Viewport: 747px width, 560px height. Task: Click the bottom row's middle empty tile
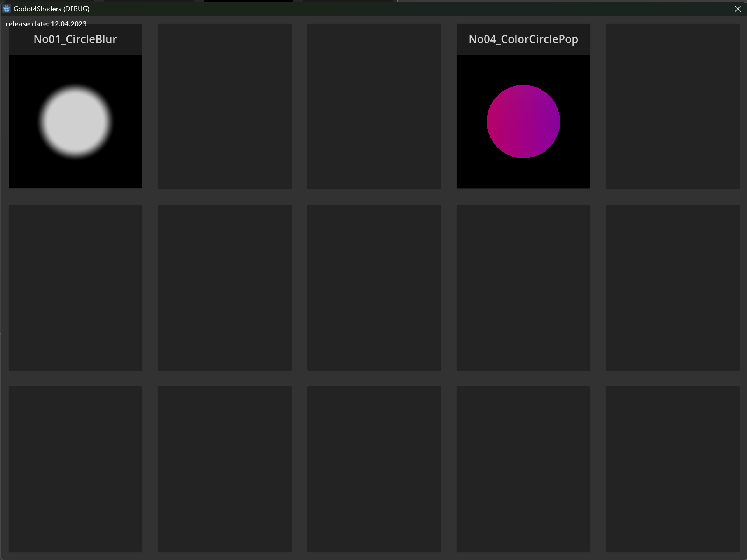tap(374, 469)
